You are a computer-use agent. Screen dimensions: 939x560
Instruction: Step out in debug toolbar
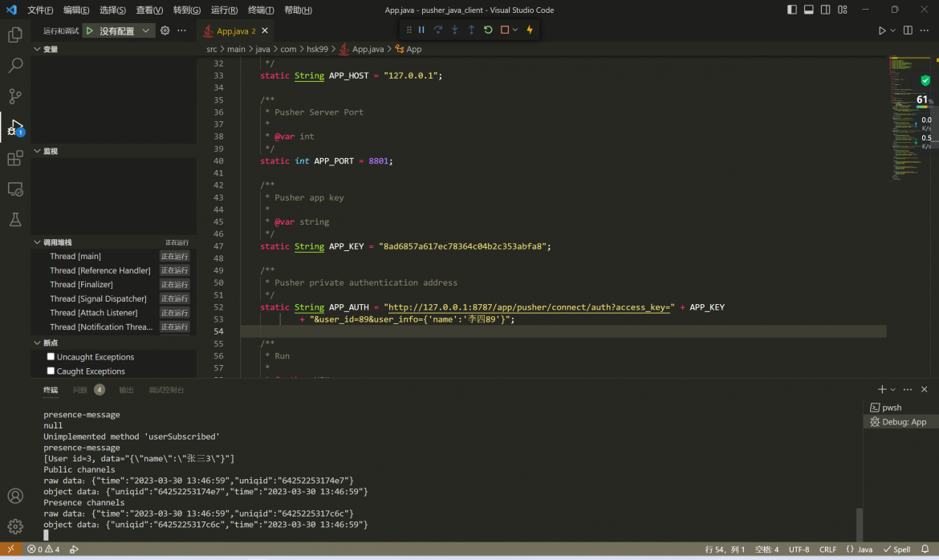pos(471,30)
